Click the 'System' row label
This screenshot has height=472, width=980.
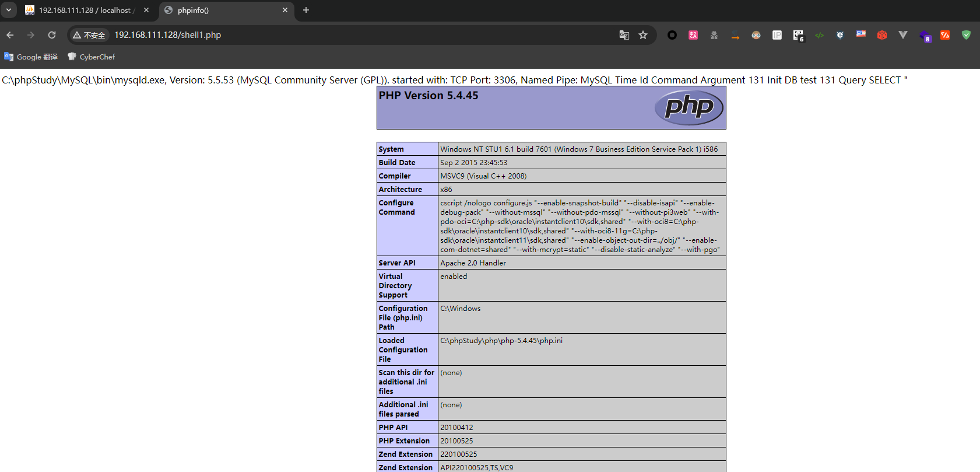pos(391,149)
